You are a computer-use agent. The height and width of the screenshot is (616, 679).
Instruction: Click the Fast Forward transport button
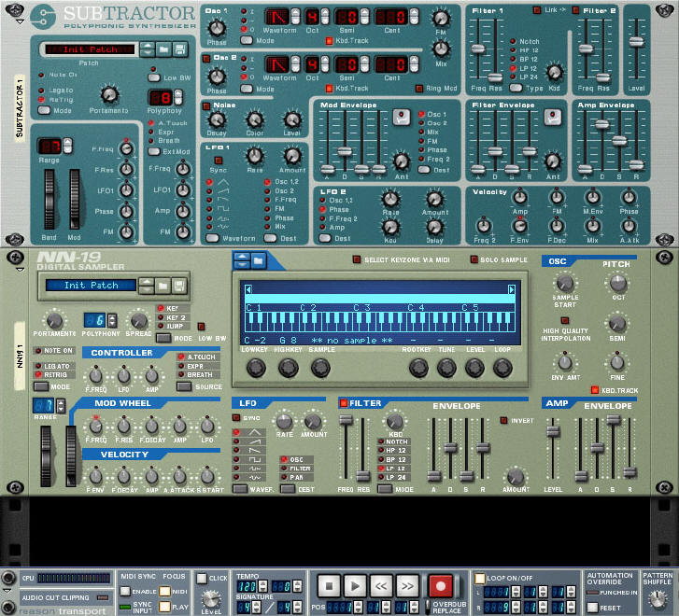click(x=407, y=587)
